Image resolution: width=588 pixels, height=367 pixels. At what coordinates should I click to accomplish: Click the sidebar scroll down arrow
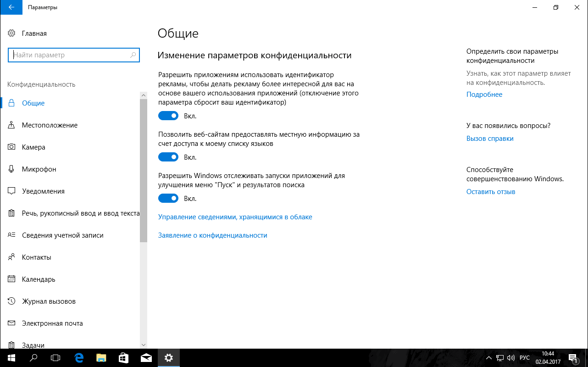[x=144, y=345]
